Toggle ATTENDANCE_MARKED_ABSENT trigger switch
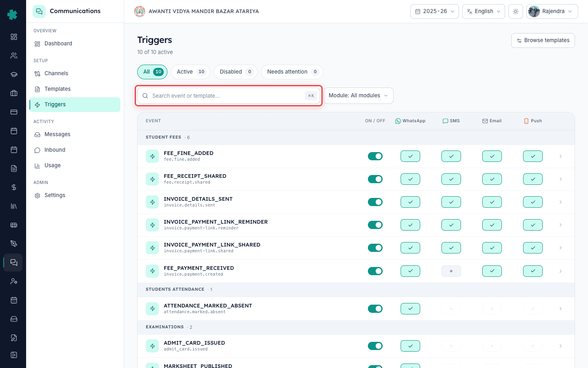 [x=375, y=309]
